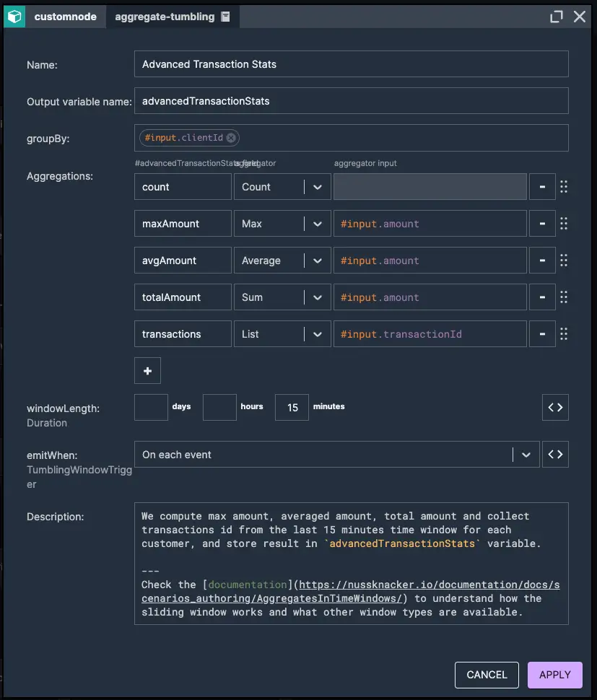The height and width of the screenshot is (700, 597).
Task: Open the nussknacker.io documentation link
Action: 351,592
